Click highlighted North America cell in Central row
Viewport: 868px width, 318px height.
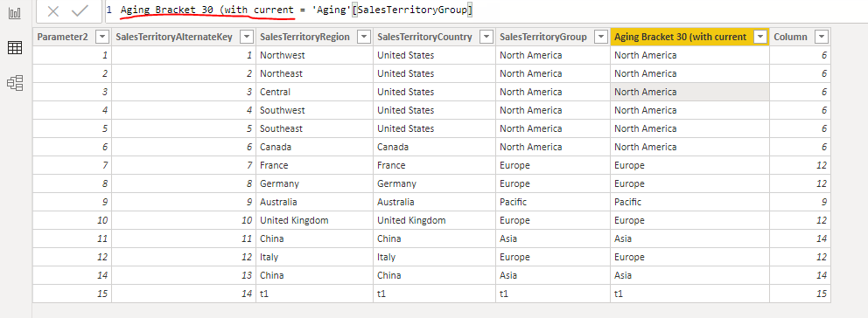point(689,92)
